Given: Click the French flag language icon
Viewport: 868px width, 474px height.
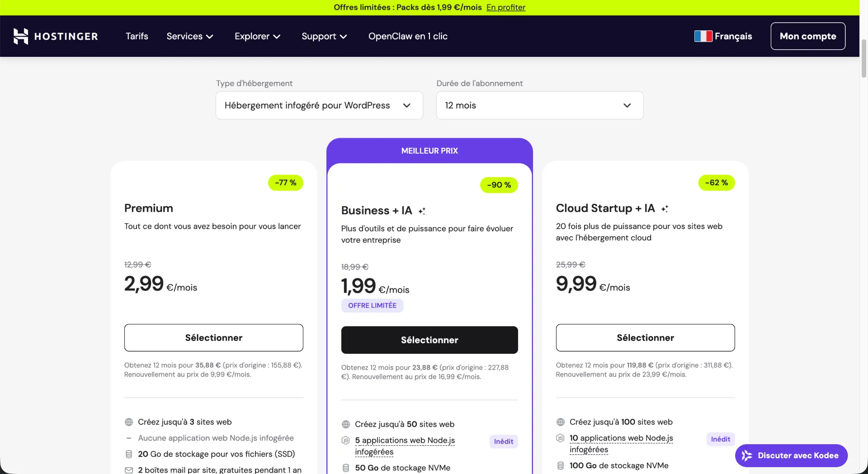Looking at the screenshot, I should click(703, 36).
